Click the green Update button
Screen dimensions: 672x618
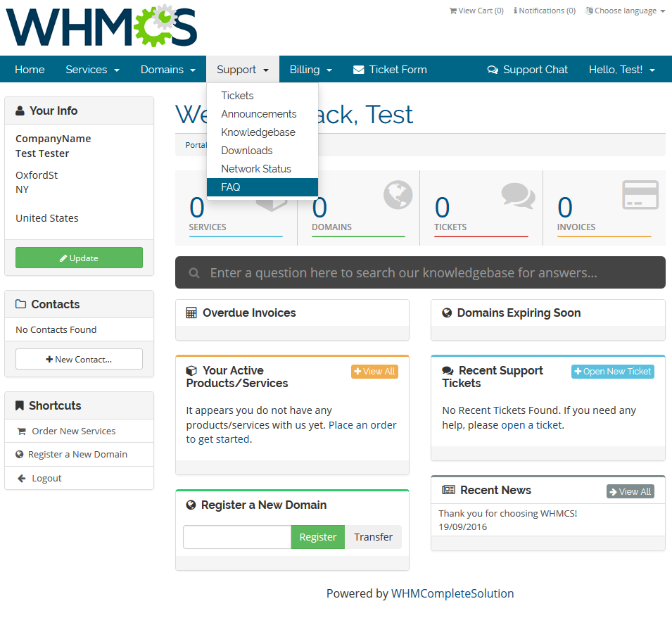coord(79,258)
